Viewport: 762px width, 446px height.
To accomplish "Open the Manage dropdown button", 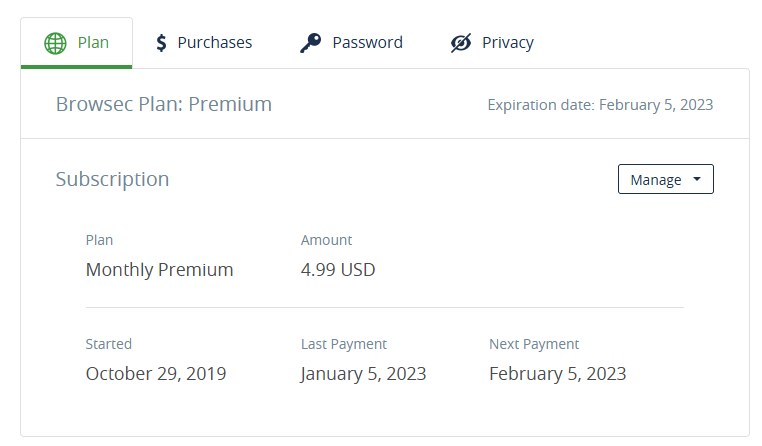I will pos(666,179).
